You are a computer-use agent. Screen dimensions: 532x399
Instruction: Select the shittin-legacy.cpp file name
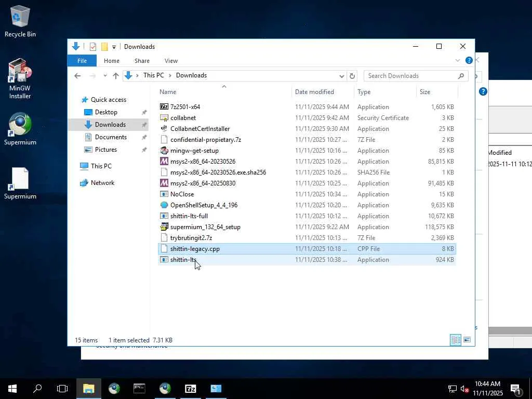pos(195,249)
